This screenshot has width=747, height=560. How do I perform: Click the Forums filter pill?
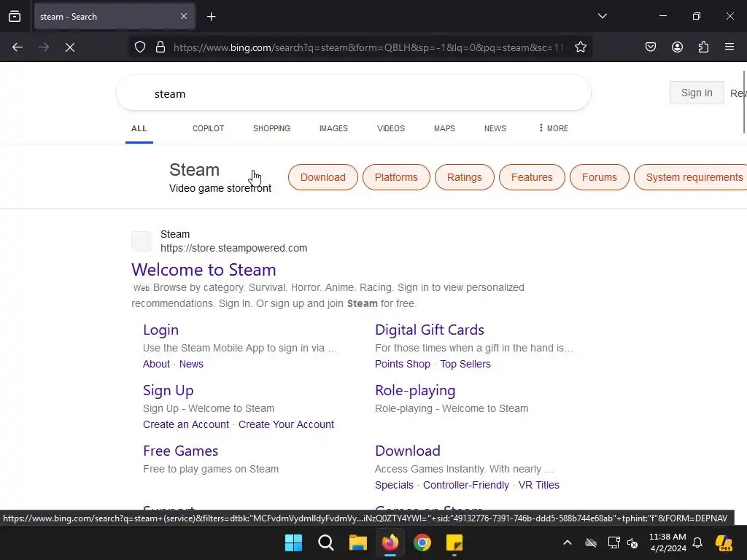pyautogui.click(x=600, y=177)
